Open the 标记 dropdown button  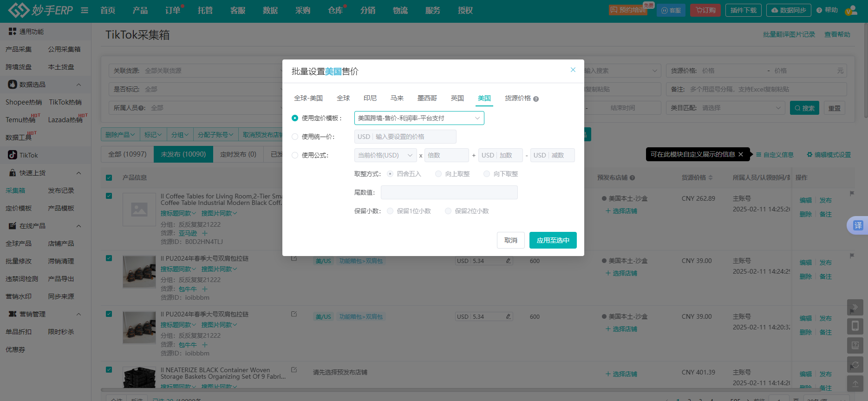pyautogui.click(x=153, y=135)
